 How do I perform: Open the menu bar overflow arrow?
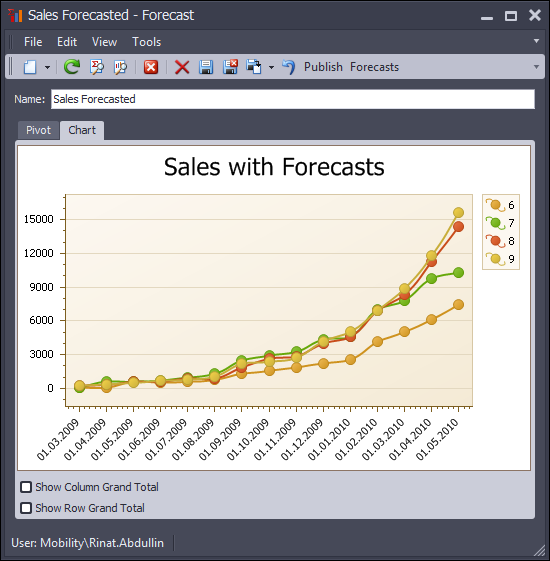(x=536, y=41)
